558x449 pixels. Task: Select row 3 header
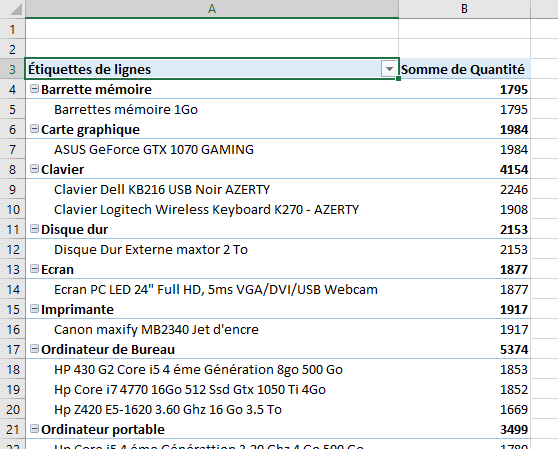click(12, 69)
